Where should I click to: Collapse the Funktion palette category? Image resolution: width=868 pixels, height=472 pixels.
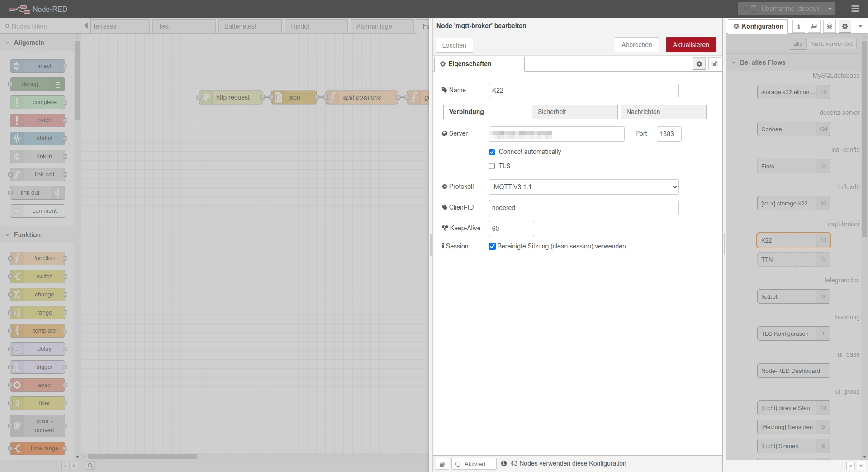click(38, 235)
